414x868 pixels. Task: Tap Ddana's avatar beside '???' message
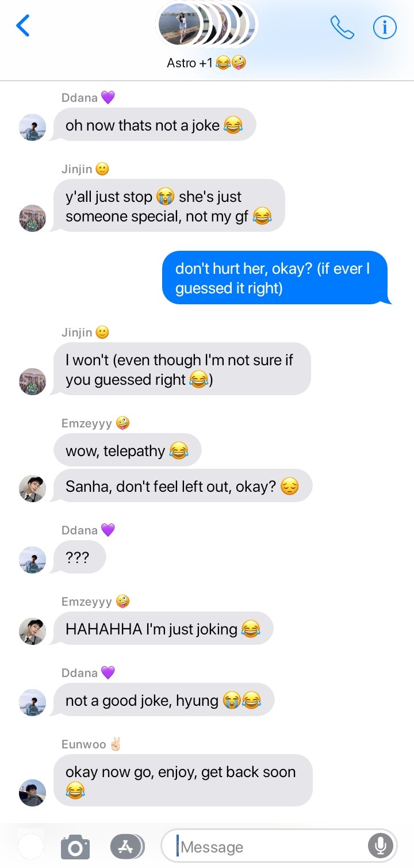coord(32,560)
